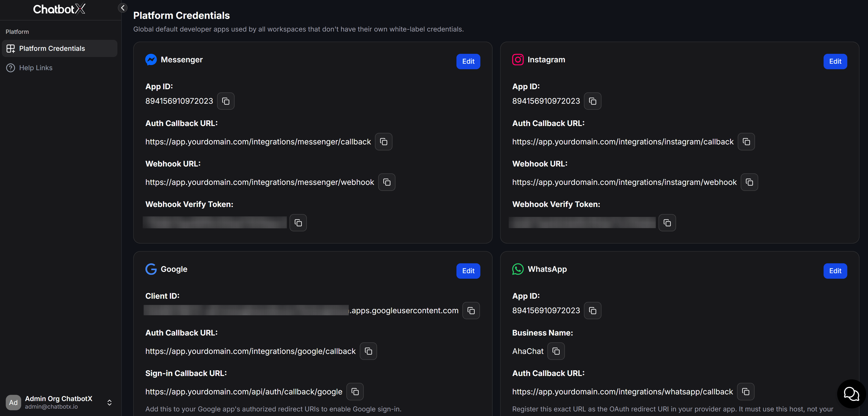Viewport: 868px width, 416px height.
Task: Click the WhatsApp logo icon
Action: pyautogui.click(x=518, y=269)
